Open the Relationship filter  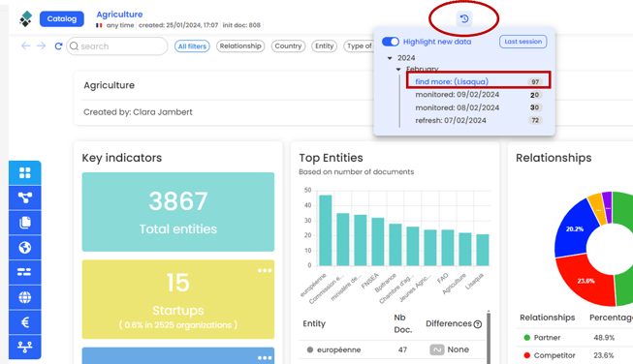tap(240, 45)
